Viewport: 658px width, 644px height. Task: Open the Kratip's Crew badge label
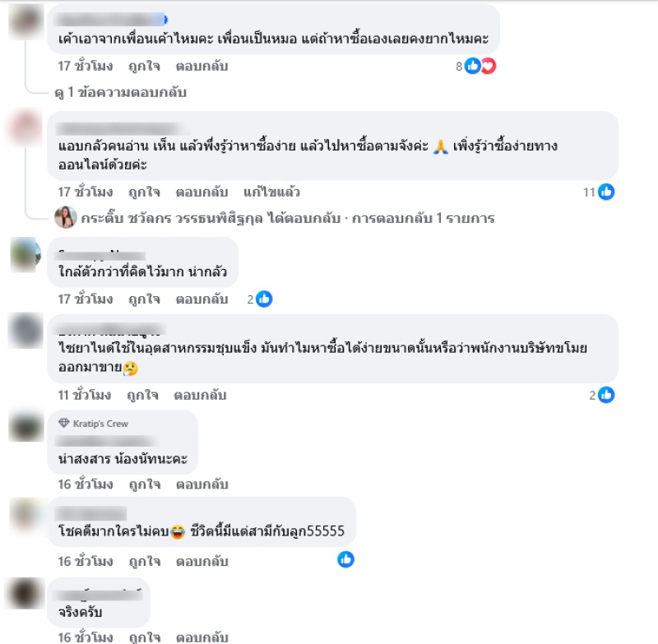point(100,424)
